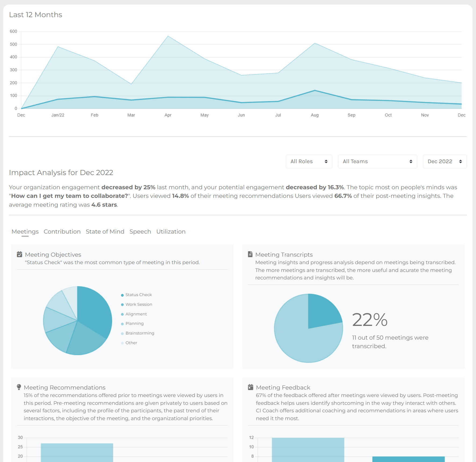Open the All Teams dropdown
This screenshot has height=462, width=476.
click(x=378, y=161)
